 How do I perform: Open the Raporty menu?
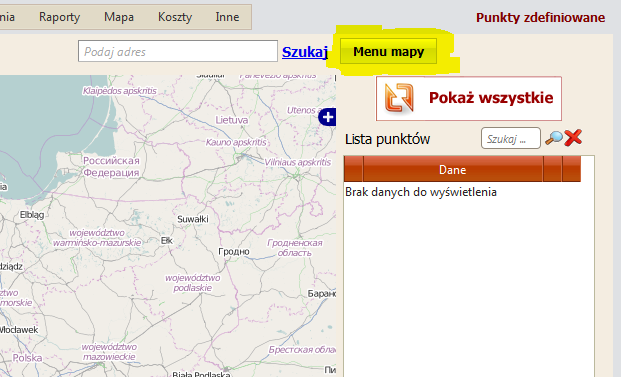point(59,17)
